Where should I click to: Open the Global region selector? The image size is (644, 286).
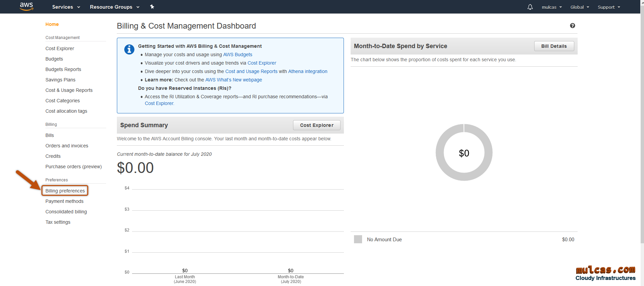coord(579,7)
